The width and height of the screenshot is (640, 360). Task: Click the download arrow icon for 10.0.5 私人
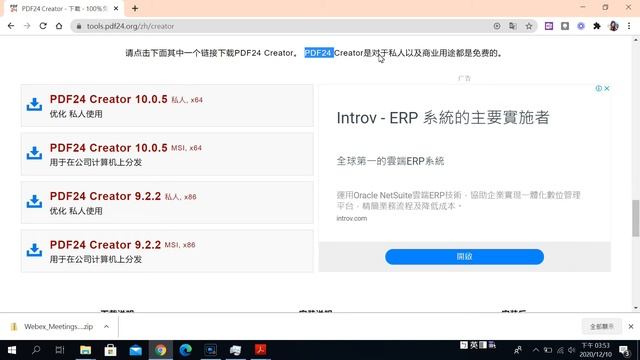(34, 104)
